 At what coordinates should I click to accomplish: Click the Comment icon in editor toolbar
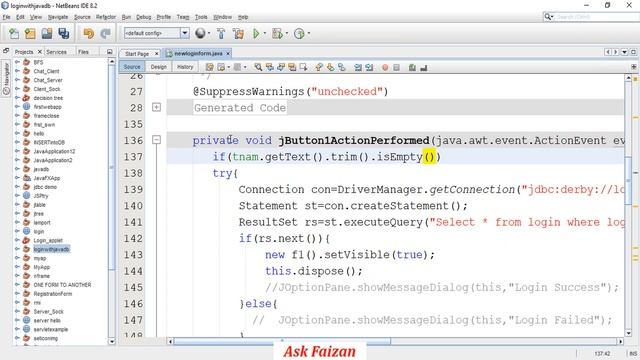(412, 67)
